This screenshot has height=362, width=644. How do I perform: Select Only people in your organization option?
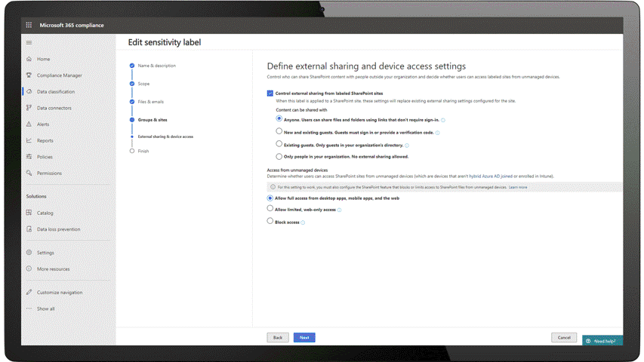pyautogui.click(x=279, y=156)
